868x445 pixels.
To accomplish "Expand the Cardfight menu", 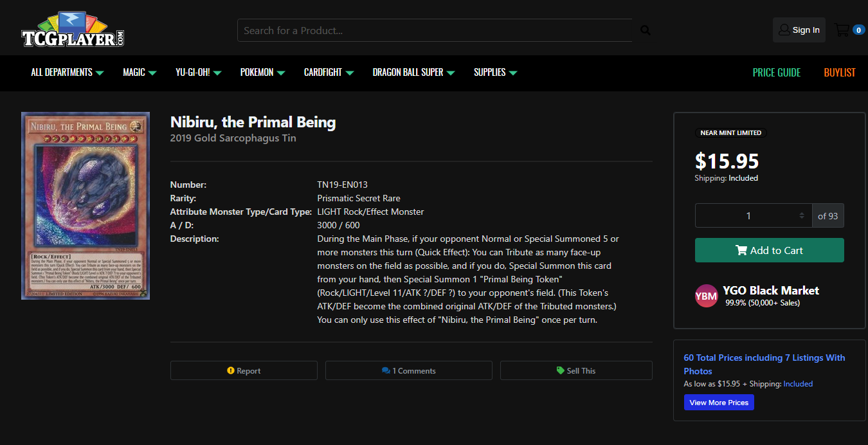I will (x=329, y=73).
